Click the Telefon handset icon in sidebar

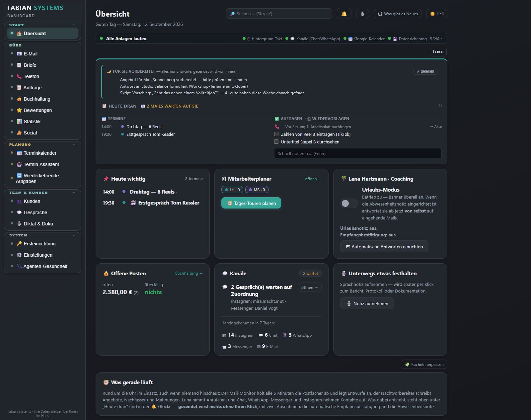click(x=19, y=76)
